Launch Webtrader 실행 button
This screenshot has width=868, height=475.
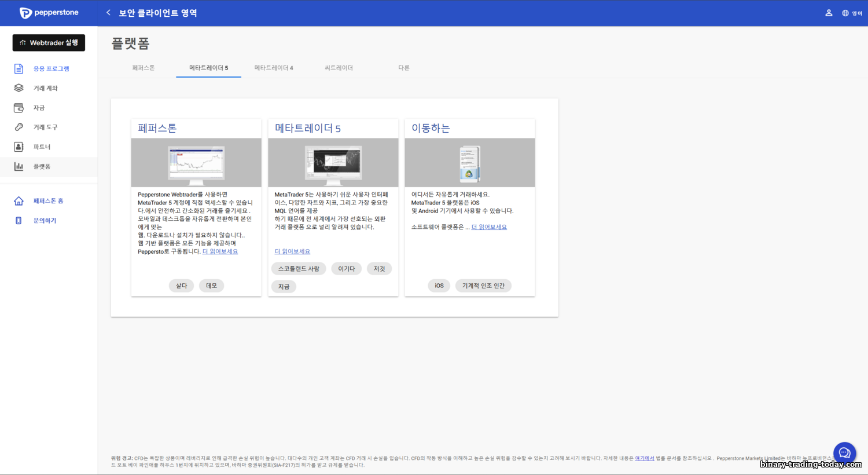pyautogui.click(x=49, y=43)
